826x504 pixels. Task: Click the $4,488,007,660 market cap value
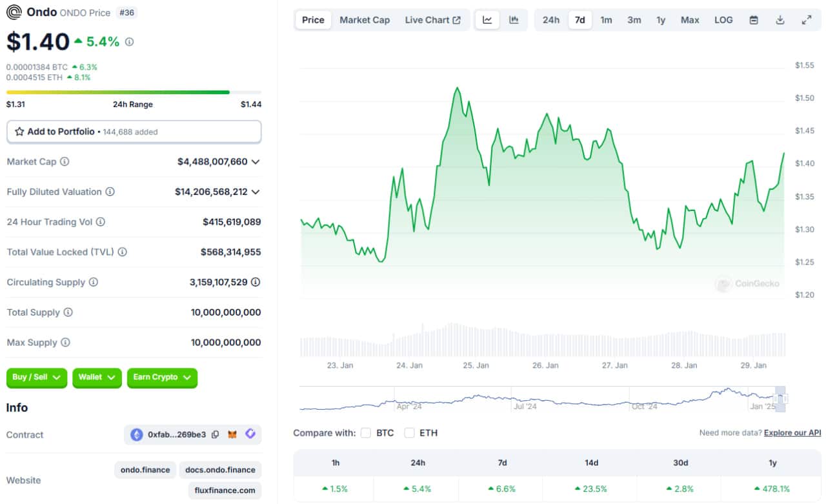(212, 162)
